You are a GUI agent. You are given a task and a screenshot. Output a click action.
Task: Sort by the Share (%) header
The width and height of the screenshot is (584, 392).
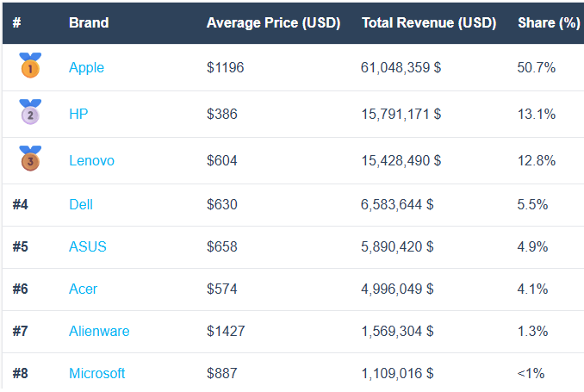[548, 22]
